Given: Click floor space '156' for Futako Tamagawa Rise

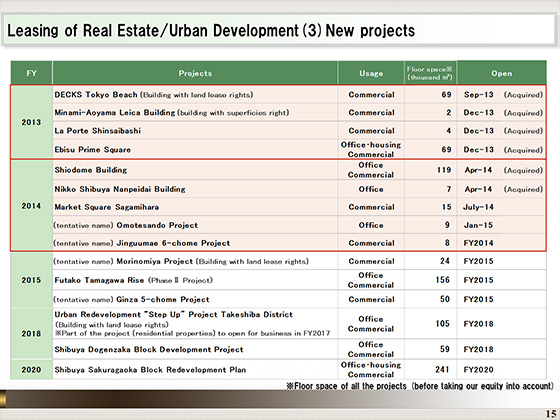Looking at the screenshot, I should [x=442, y=280].
